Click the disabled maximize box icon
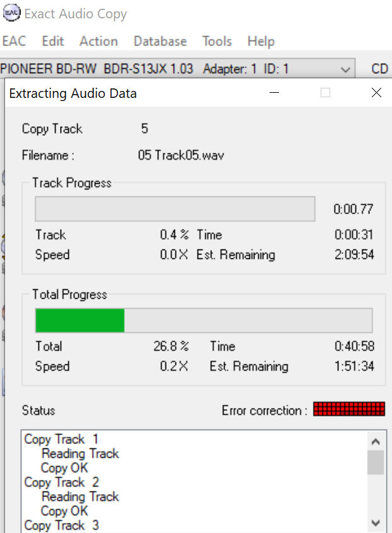This screenshot has height=533, width=392. click(325, 92)
